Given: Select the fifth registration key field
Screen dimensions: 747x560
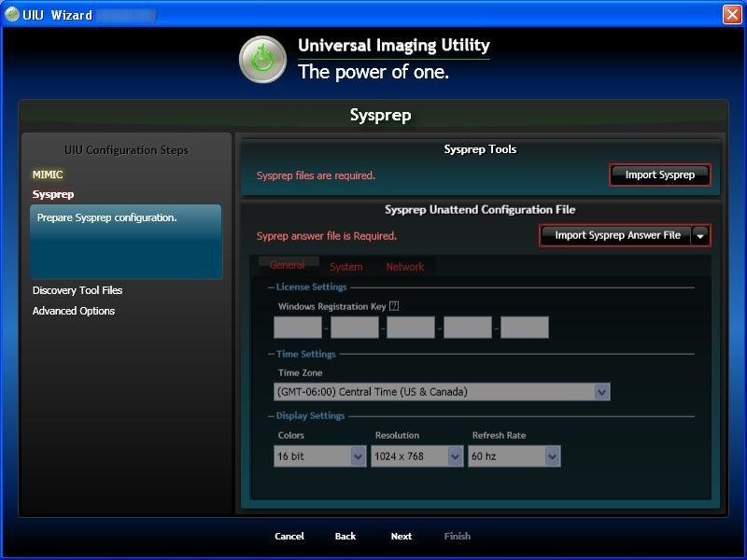Looking at the screenshot, I should (525, 328).
